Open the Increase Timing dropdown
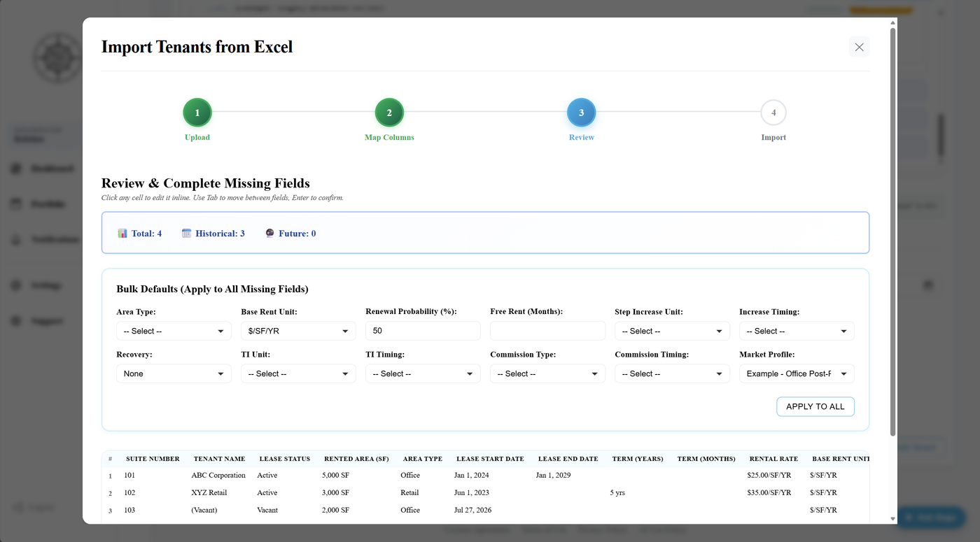This screenshot has width=980, height=542. tap(797, 331)
